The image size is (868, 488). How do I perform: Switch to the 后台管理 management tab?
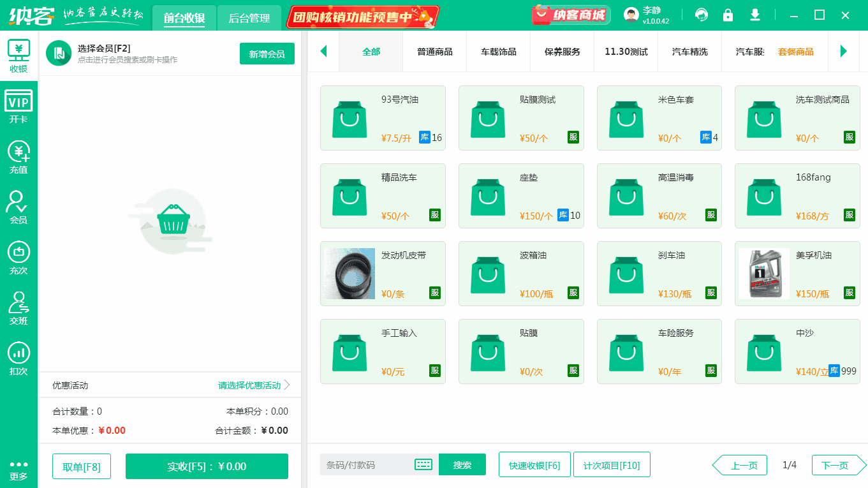[x=249, y=18]
